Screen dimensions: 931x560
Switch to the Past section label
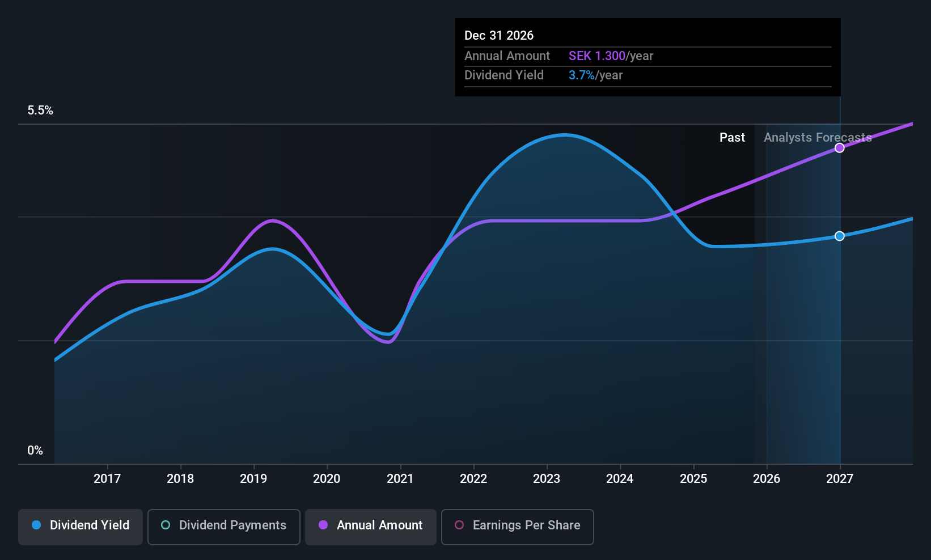[x=732, y=137]
